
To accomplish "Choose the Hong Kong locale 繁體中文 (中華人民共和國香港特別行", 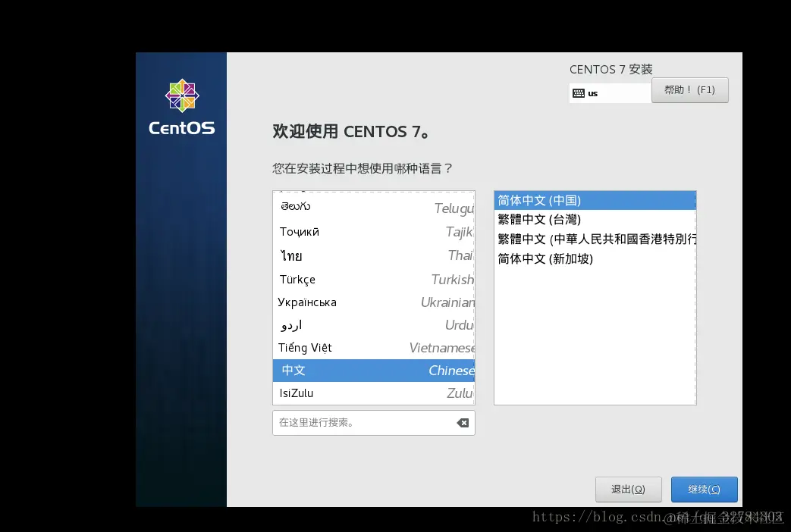I will [595, 239].
